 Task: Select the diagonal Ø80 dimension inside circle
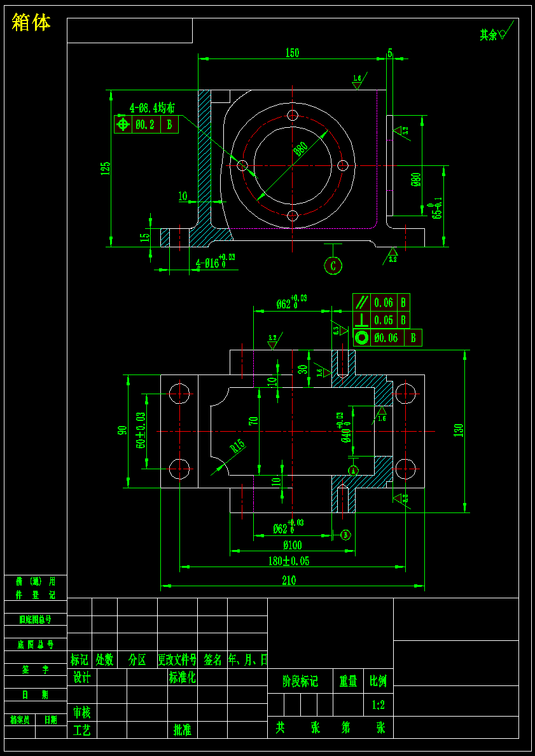pyautogui.click(x=300, y=149)
